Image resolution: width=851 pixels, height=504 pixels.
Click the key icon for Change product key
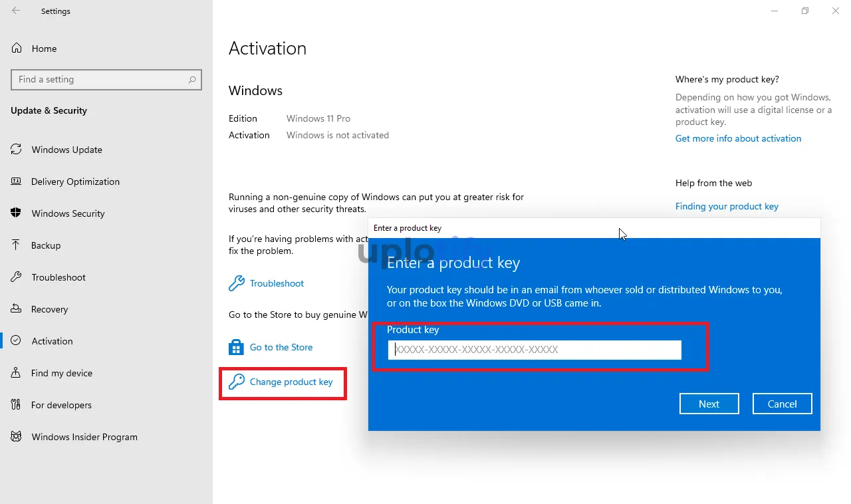236,382
